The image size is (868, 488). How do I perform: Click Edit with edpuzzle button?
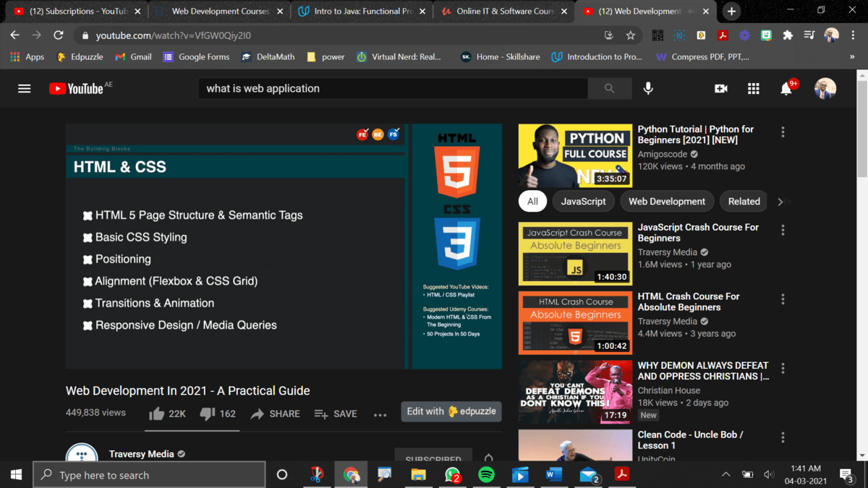pyautogui.click(x=451, y=411)
